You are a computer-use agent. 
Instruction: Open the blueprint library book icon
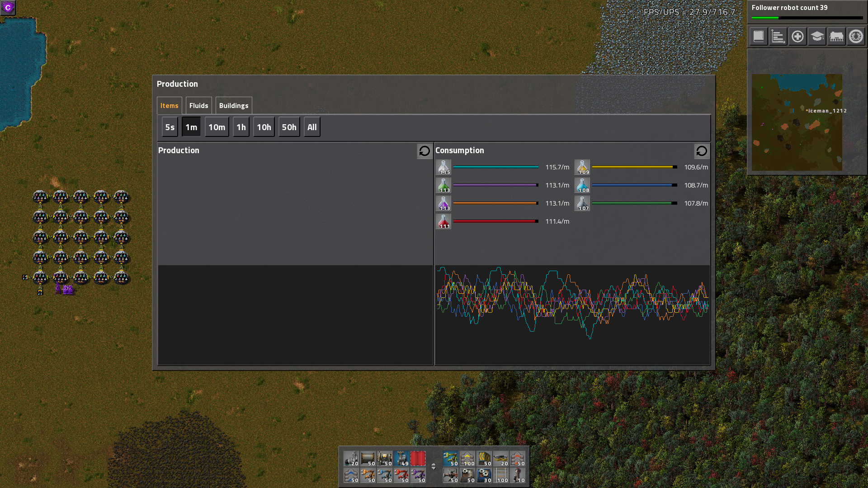tap(759, 36)
